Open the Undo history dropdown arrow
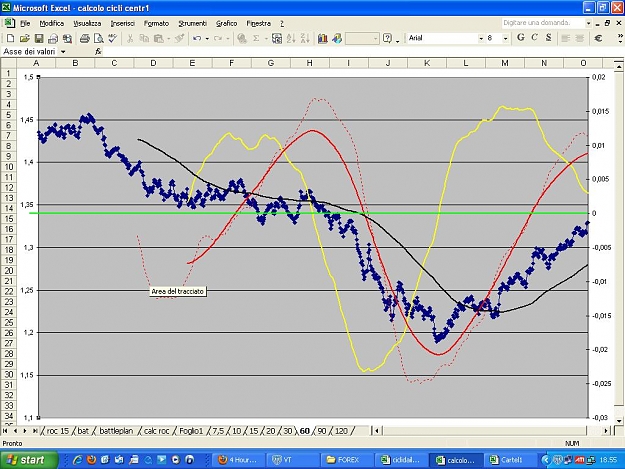The height and width of the screenshot is (469, 625). 207,39
